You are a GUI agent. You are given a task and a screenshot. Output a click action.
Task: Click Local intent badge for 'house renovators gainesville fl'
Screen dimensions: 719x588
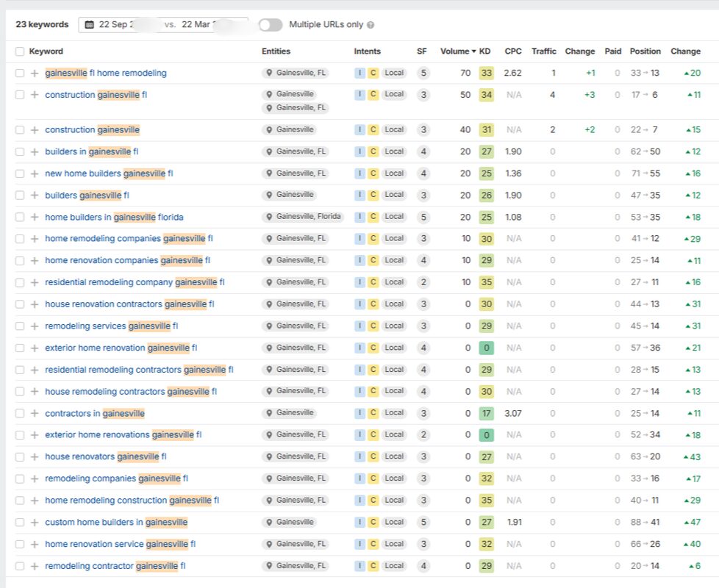click(x=394, y=456)
